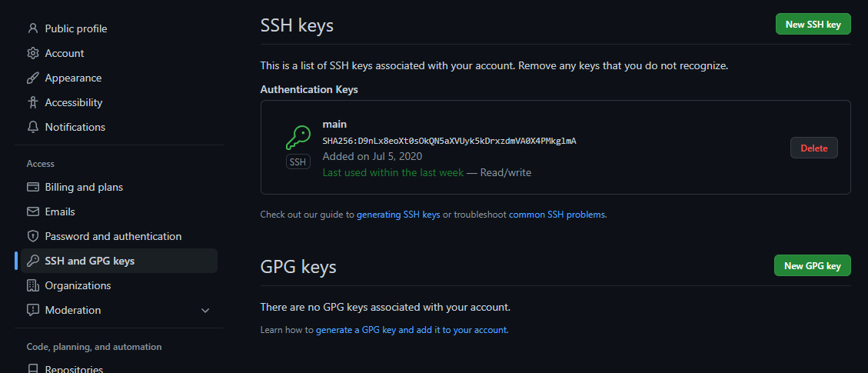Click the person icon beside Public profile
Viewport: 868px width, 373px height.
pyautogui.click(x=32, y=28)
